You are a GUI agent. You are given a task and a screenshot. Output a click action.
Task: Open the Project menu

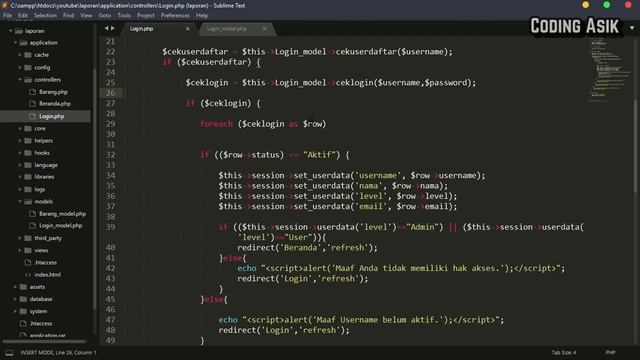[x=146, y=16]
